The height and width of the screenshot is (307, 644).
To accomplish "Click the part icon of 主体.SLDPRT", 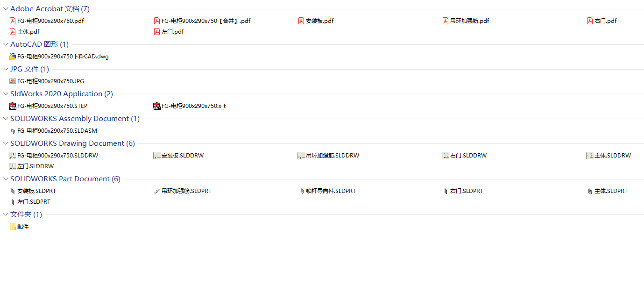I will 590,191.
